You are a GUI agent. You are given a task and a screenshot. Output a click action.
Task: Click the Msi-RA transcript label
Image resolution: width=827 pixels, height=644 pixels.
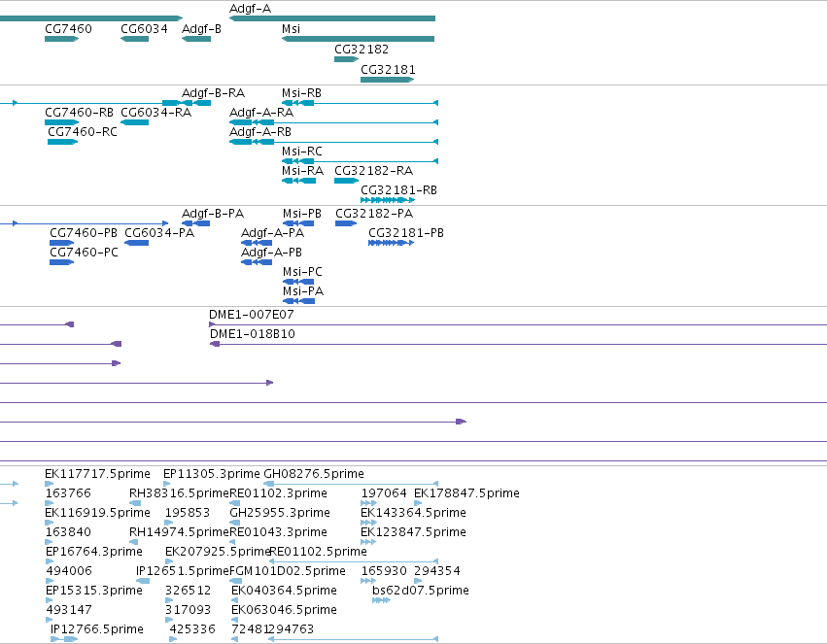pos(303,171)
